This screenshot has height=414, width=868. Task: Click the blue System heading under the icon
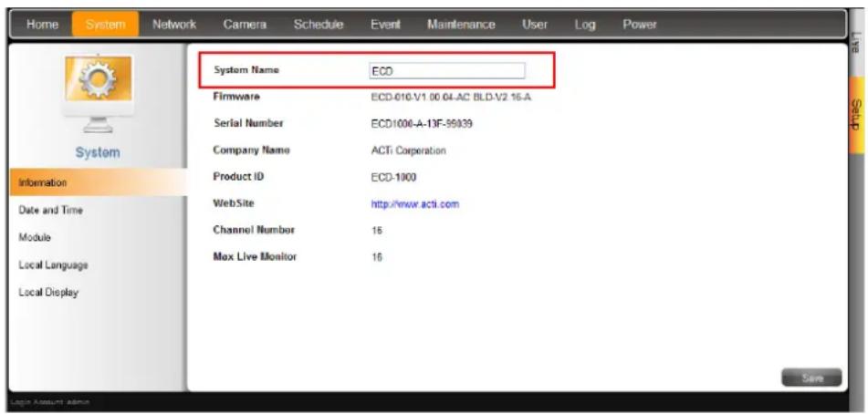[98, 152]
